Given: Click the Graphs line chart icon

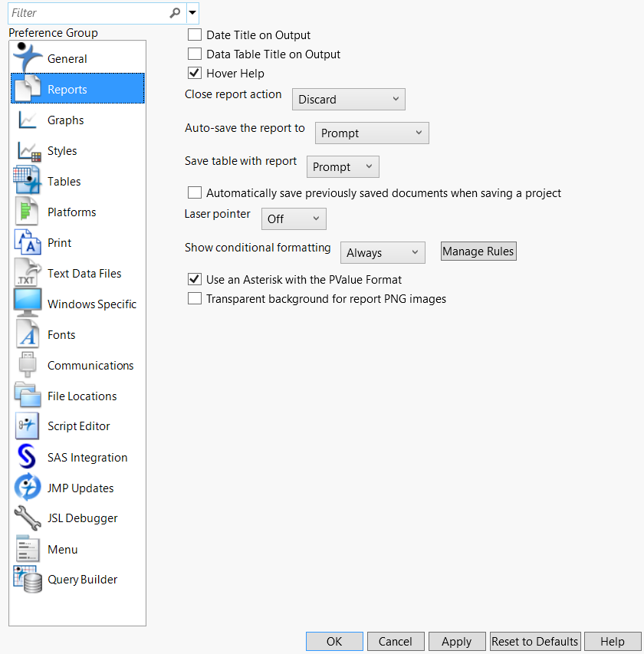Looking at the screenshot, I should (x=28, y=120).
